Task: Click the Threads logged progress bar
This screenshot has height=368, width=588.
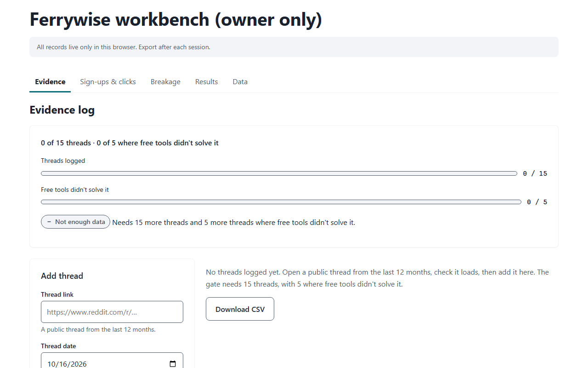Action: pos(279,173)
